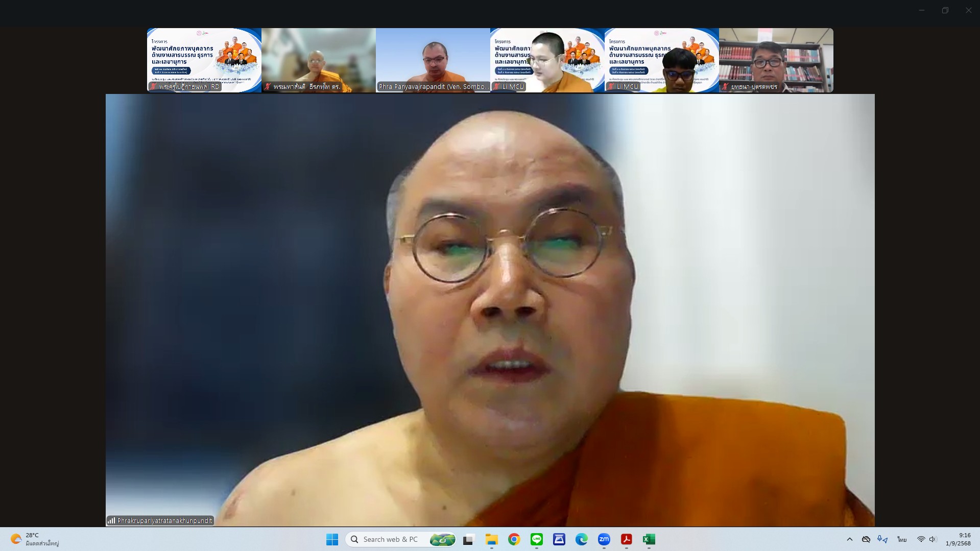Screen dimensions: 980x551
Task: Click the OneDrive sync status tray icon
Action: tap(866, 539)
